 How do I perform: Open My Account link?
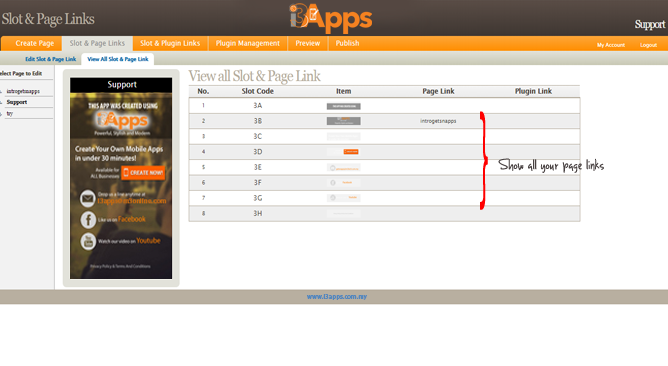610,45
